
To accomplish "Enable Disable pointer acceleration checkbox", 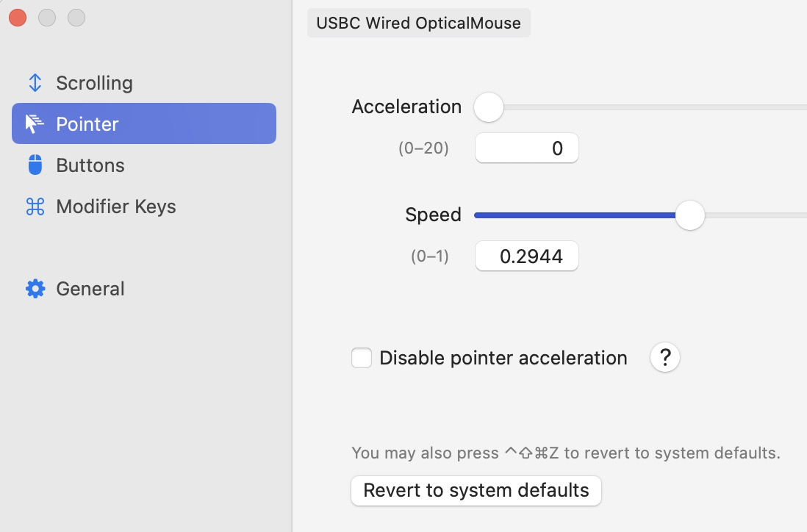I will [362, 358].
